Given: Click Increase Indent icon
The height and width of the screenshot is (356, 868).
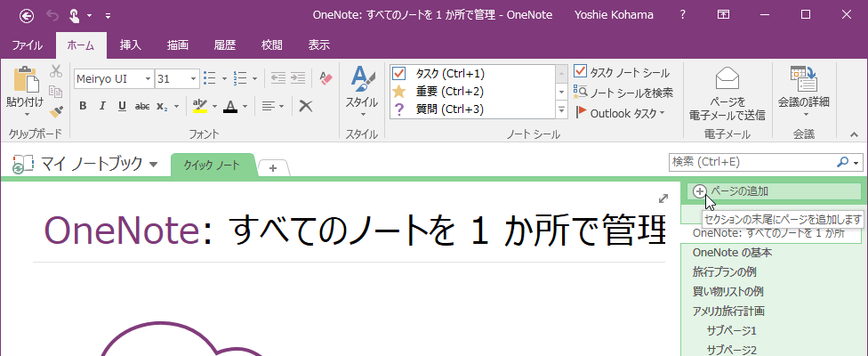Looking at the screenshot, I should click(299, 78).
